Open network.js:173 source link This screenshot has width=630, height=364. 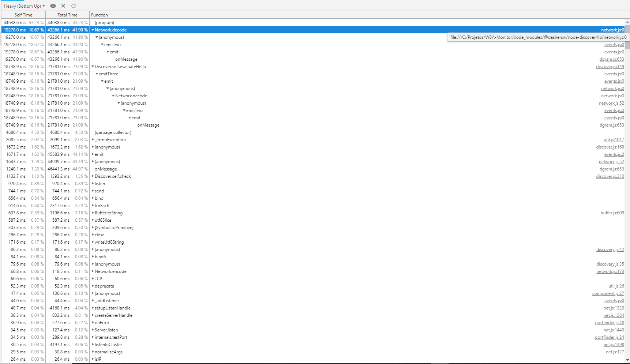tap(610, 271)
